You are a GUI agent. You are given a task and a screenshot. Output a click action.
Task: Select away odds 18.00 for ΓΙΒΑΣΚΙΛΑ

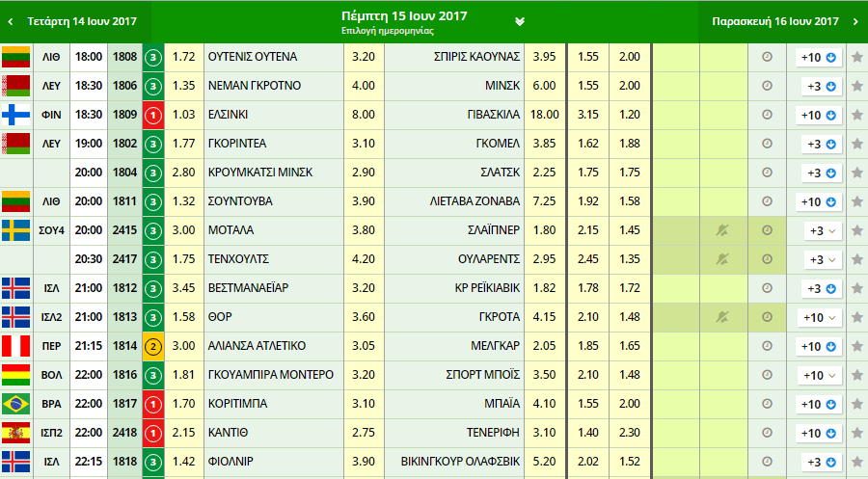coord(544,115)
